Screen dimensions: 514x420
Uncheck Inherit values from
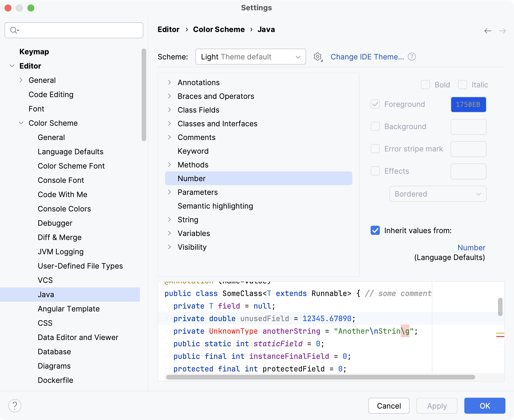pos(375,231)
